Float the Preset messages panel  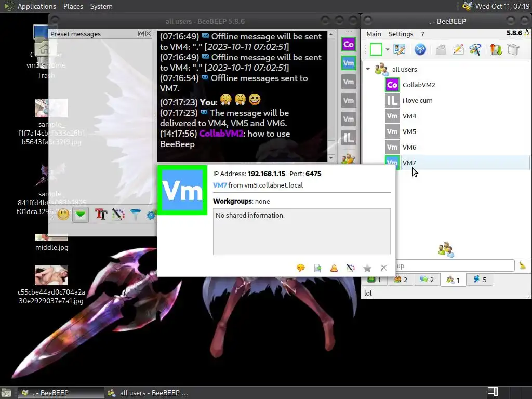(141, 34)
